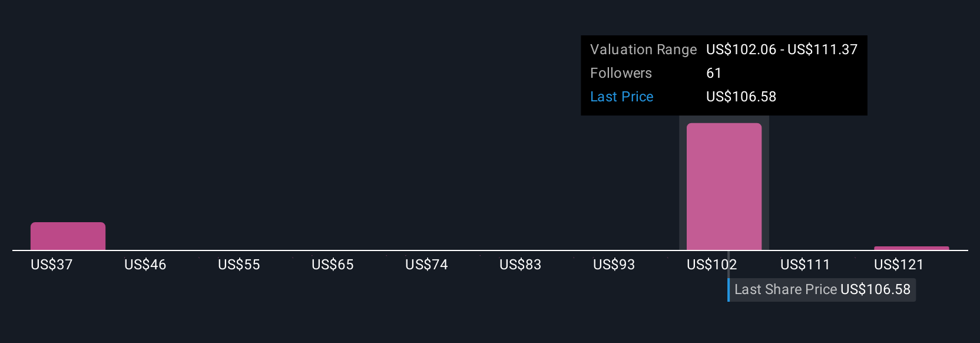Image resolution: width=980 pixels, height=343 pixels.
Task: Click the Last Share Price US$106.58 label
Action: coord(822,289)
